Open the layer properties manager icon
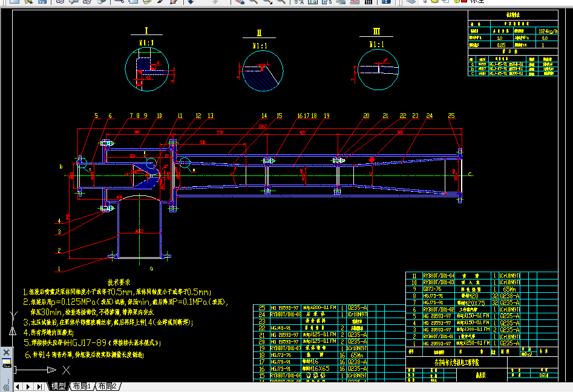This screenshot has height=392, width=573. point(411,1)
